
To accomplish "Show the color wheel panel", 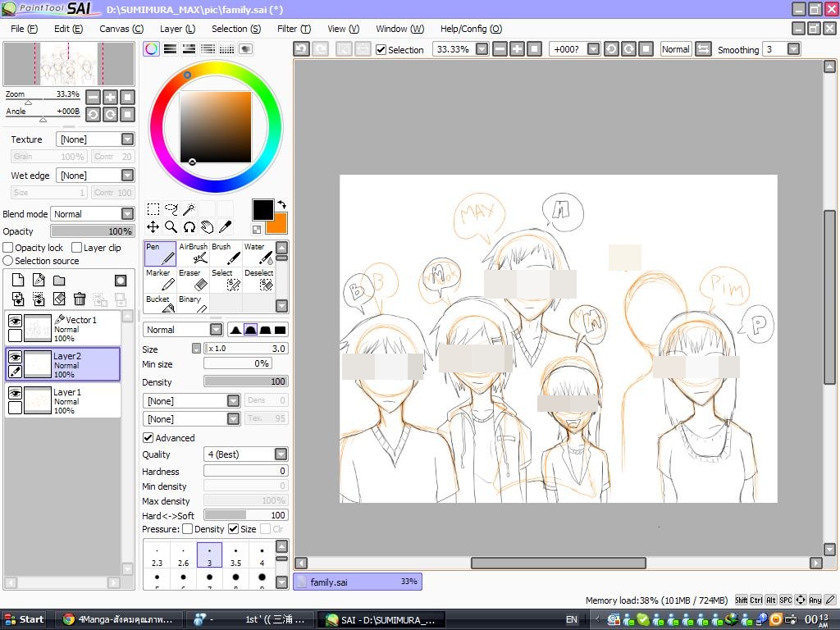I will [151, 48].
